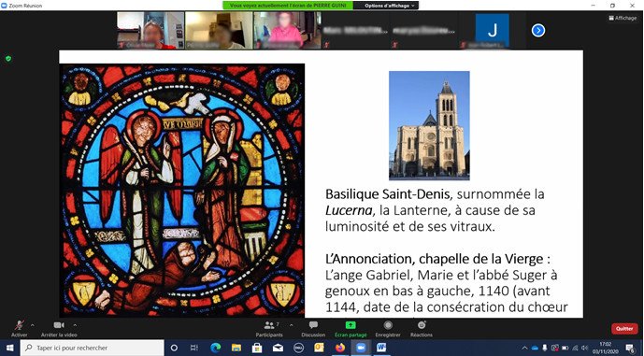This screenshot has width=644, height=356.
Task: Open Windows Start menu
Action: [9, 348]
